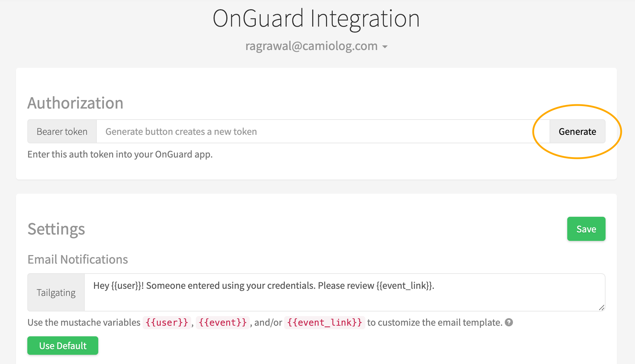Click the Tailgating label box
The image size is (635, 364).
point(56,292)
